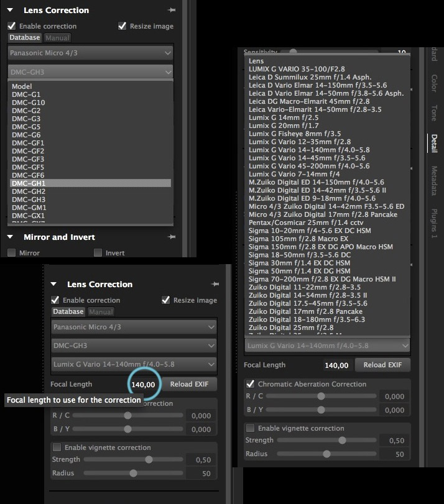Screen dimensions: 444x504
Task: Open Panasonic Micro 4/3 dropdown in lower panel
Action: coord(134,328)
